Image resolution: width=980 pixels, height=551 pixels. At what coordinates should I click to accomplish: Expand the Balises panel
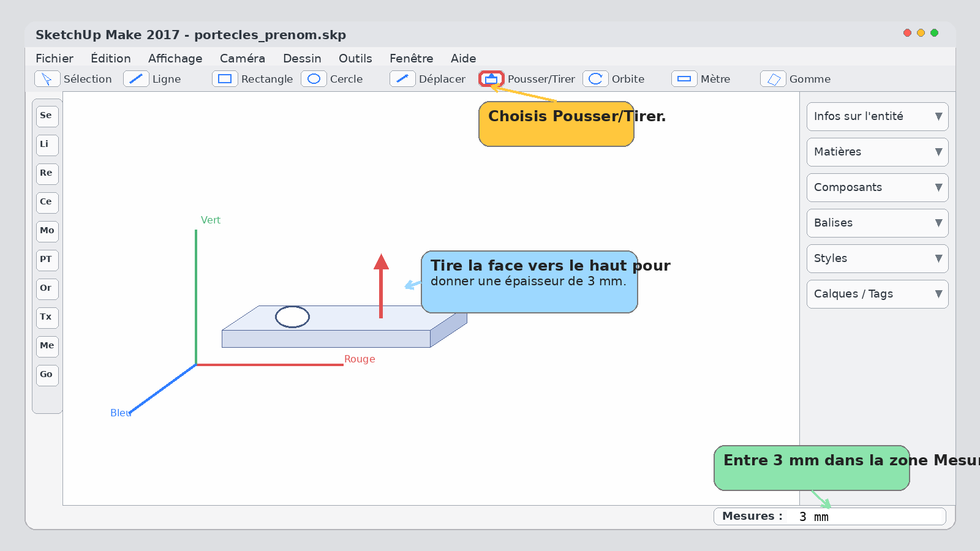click(x=877, y=223)
